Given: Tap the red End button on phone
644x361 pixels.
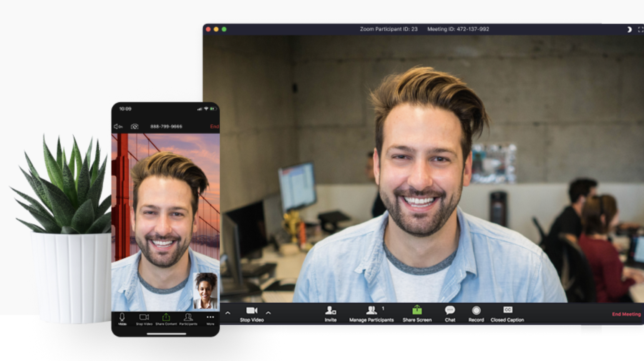Looking at the screenshot, I should pos(214,126).
